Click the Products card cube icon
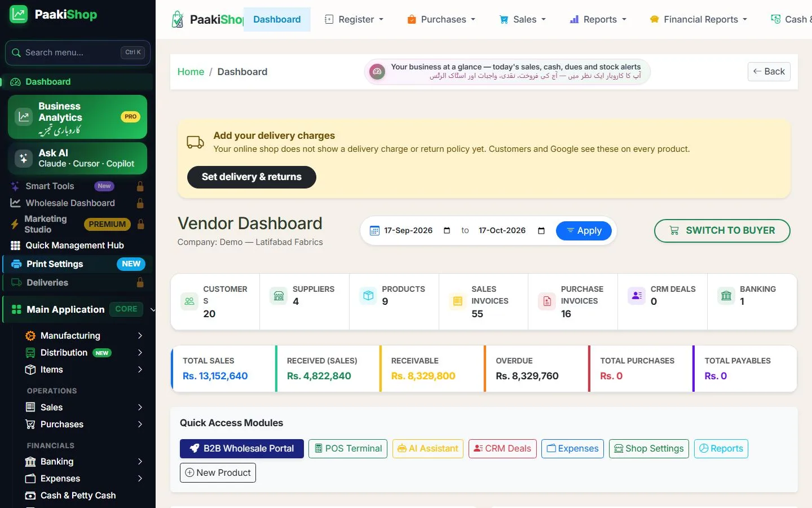 (x=368, y=295)
